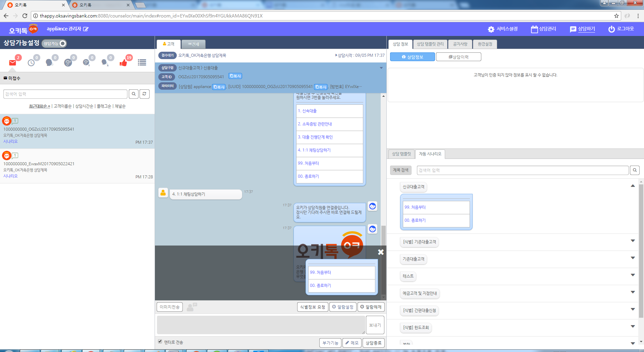Toggle the 알람설정 alarm option
The height and width of the screenshot is (352, 644).
pyautogui.click(x=343, y=307)
